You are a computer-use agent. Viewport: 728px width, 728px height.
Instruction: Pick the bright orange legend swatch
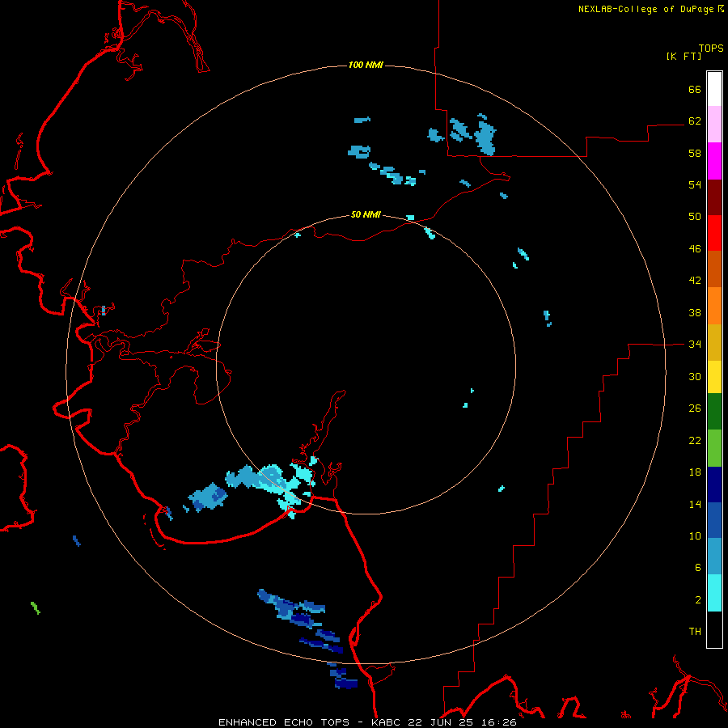click(x=714, y=305)
